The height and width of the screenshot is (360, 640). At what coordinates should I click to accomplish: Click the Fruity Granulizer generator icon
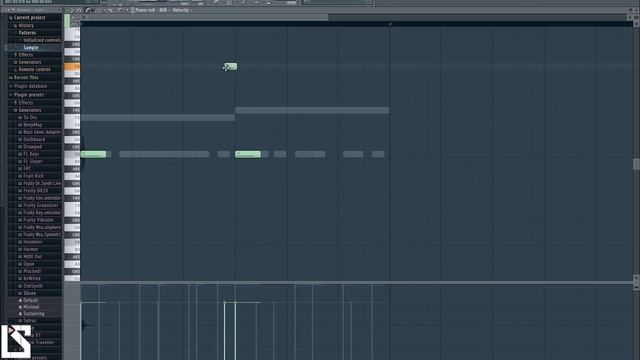20,205
